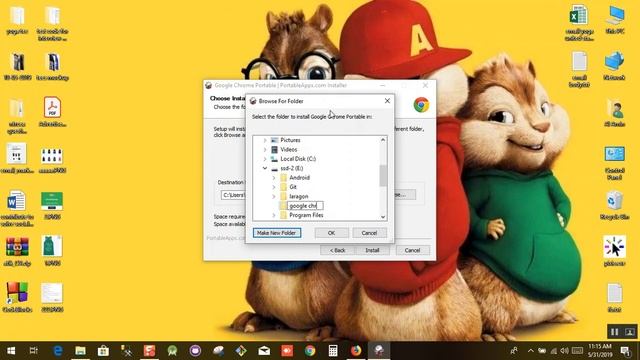Viewport: 640px width, 360px height.
Task: Launch Firefox from the taskbar
Action: click(356, 351)
